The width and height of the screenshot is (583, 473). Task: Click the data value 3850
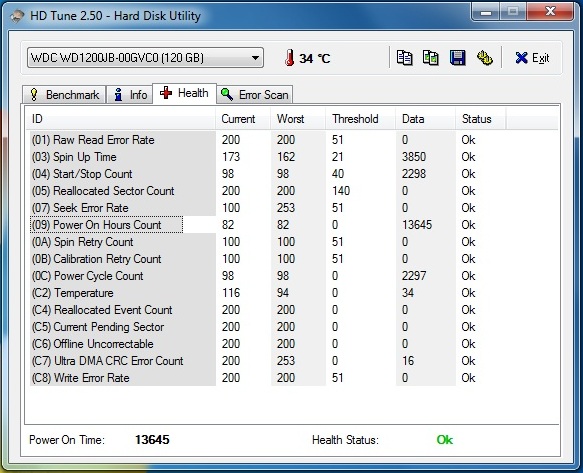pos(414,157)
